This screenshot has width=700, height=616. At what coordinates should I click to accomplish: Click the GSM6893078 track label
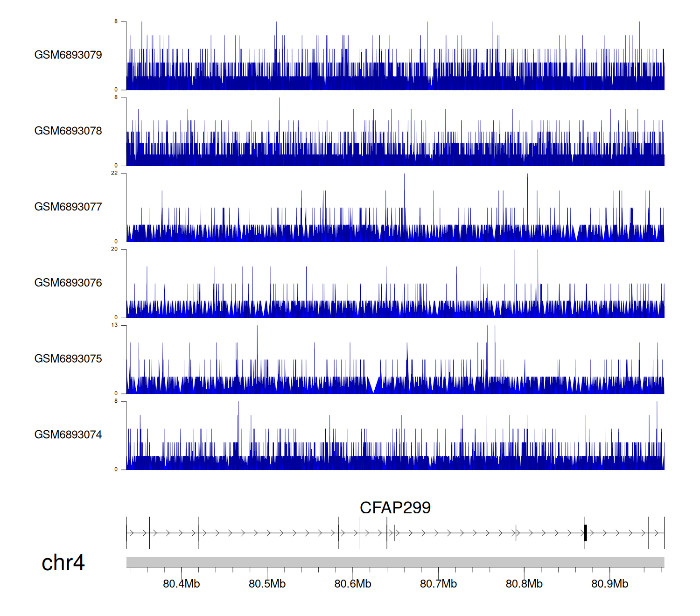click(68, 131)
